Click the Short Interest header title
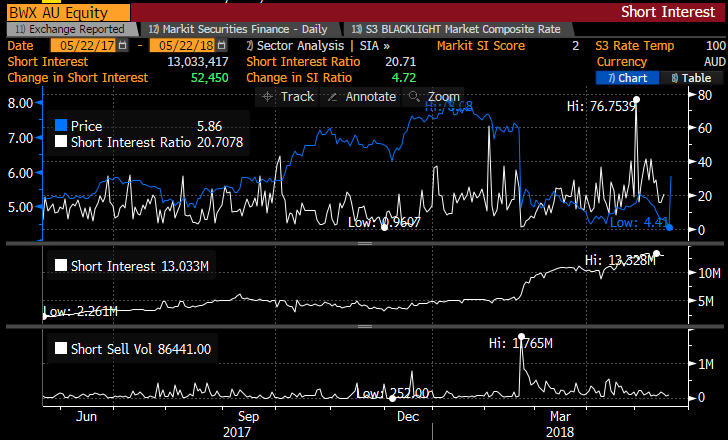 pos(668,12)
